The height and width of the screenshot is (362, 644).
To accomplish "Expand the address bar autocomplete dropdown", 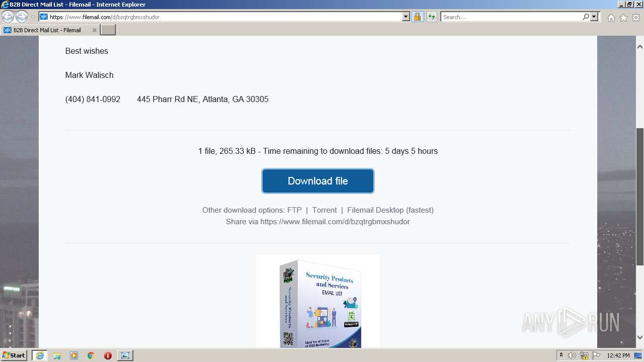I will (406, 17).
